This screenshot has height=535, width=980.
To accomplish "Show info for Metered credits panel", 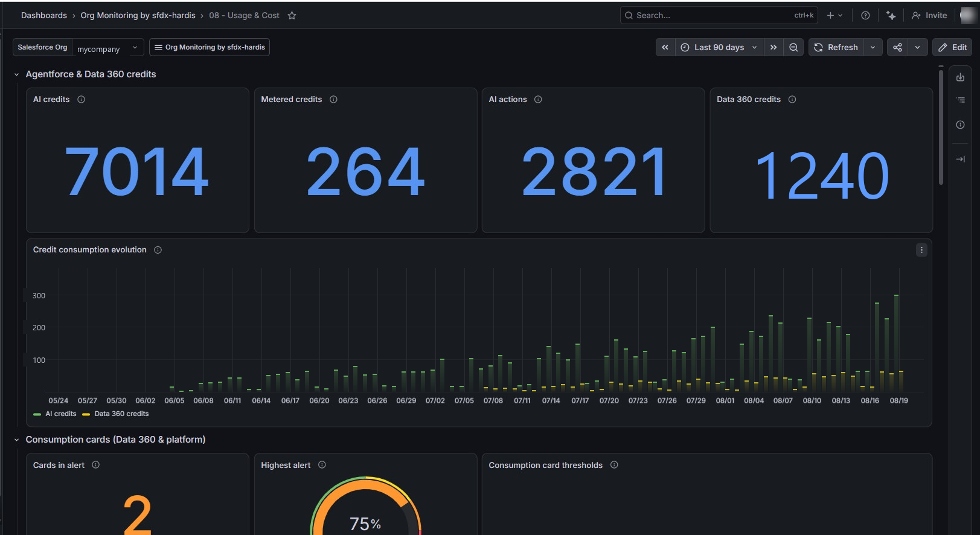I will [x=333, y=100].
